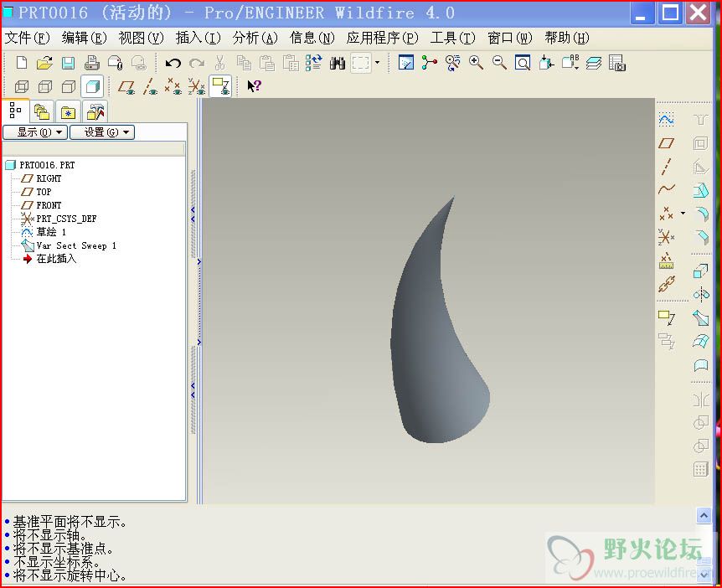The height and width of the screenshot is (588, 722).
Task: Print the model with the printer icon
Action: coord(91,63)
